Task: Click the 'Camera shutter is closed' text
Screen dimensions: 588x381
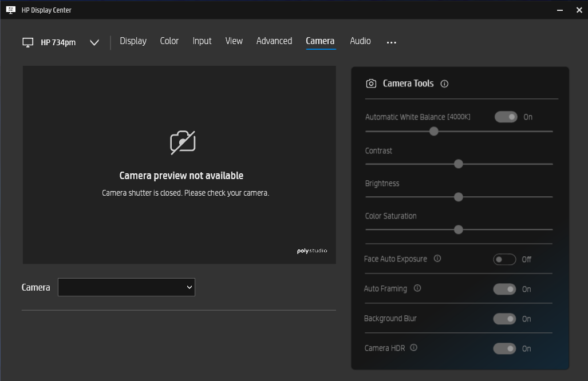Action: pos(186,193)
